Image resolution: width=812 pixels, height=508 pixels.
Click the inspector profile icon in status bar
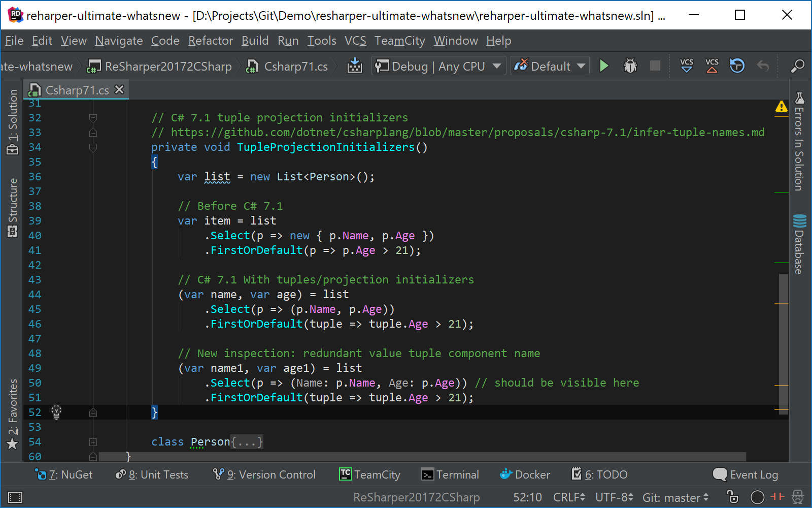coord(798,497)
